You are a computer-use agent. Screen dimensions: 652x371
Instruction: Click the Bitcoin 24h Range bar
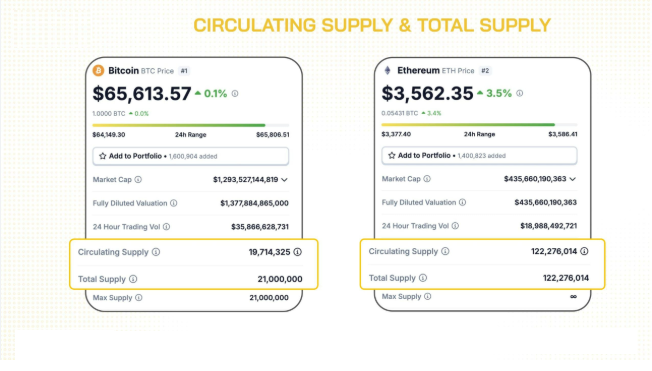[190, 125]
